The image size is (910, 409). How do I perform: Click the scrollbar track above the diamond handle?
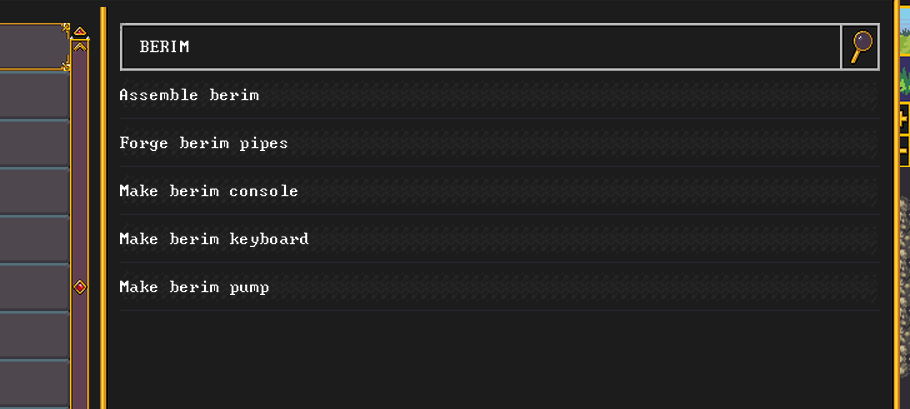coord(80,170)
